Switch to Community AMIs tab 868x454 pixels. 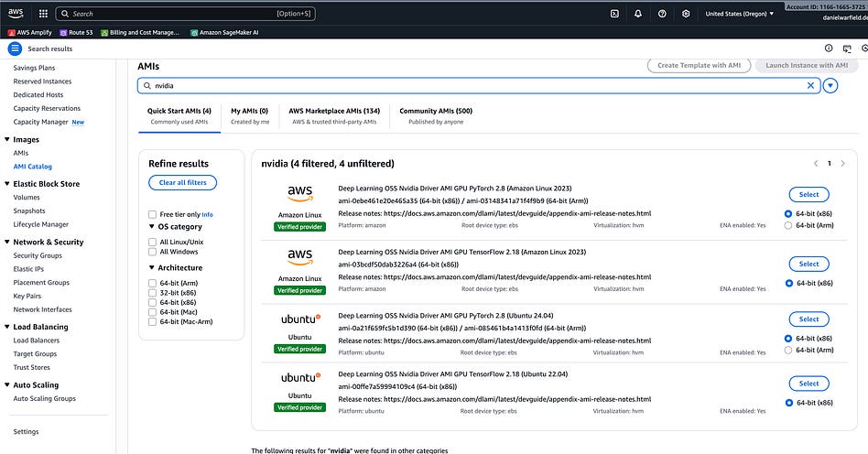tap(436, 115)
